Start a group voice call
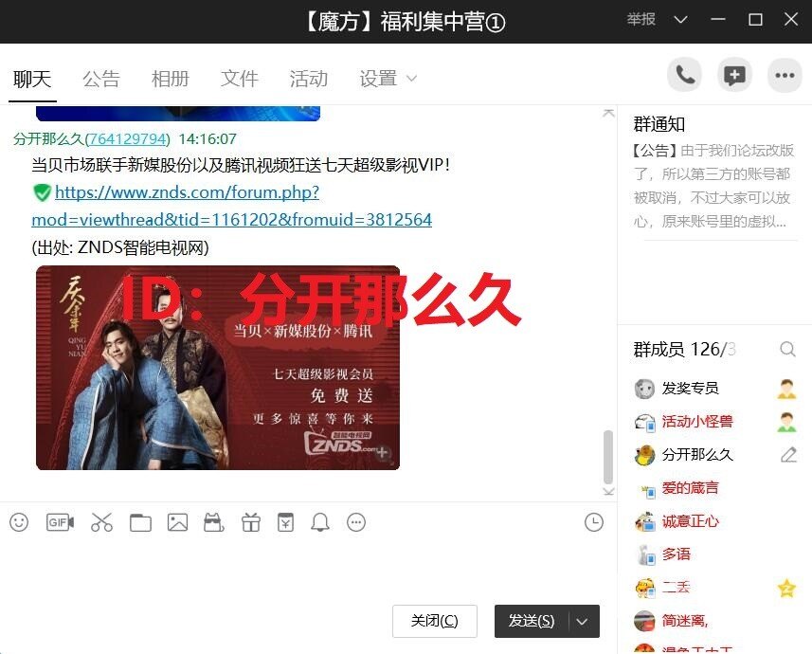Image resolution: width=812 pixels, height=654 pixels. coord(685,76)
